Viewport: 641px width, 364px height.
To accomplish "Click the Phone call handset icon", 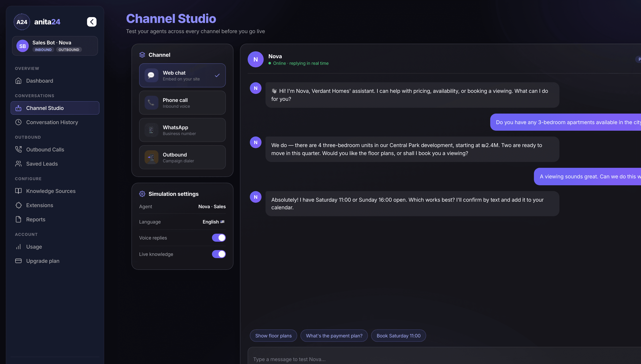I will [151, 102].
